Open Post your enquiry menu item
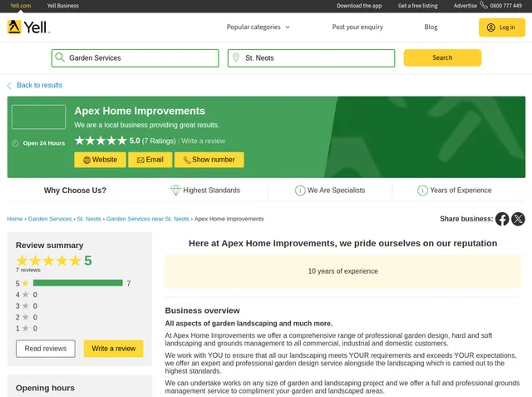 point(357,27)
